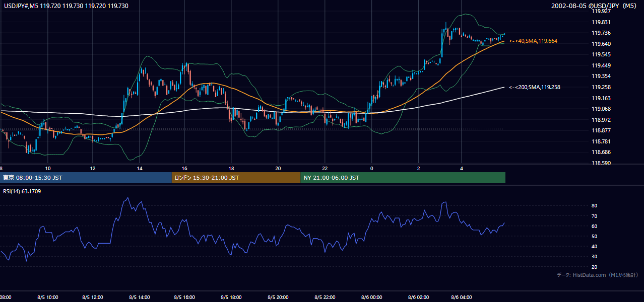Click the hour 10 tick on the price chart
Viewport: 644px width, 302px height.
pyautogui.click(x=47, y=169)
